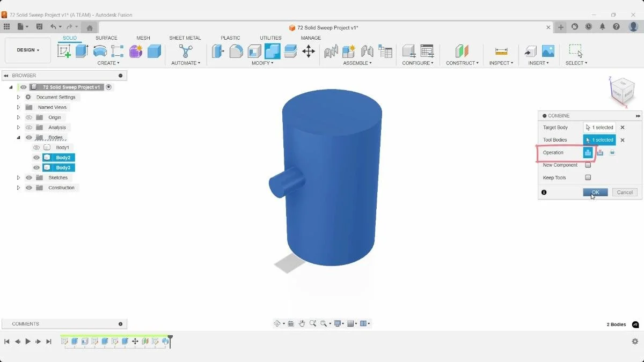Play the timeline
644x362 pixels.
point(28,341)
